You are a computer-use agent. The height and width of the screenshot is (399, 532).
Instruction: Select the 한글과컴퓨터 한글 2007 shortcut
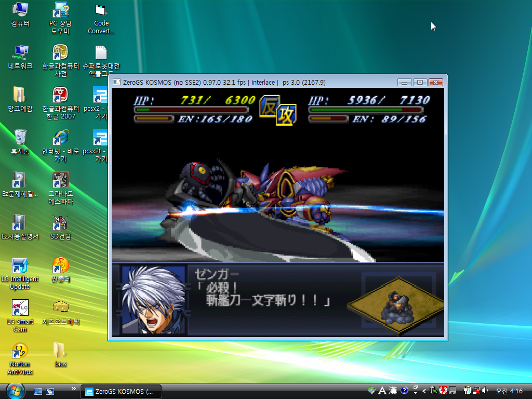[x=60, y=103]
